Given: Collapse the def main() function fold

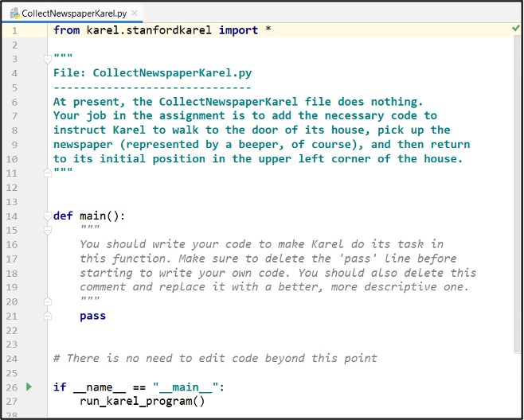Looking at the screenshot, I should pyautogui.click(x=48, y=216).
